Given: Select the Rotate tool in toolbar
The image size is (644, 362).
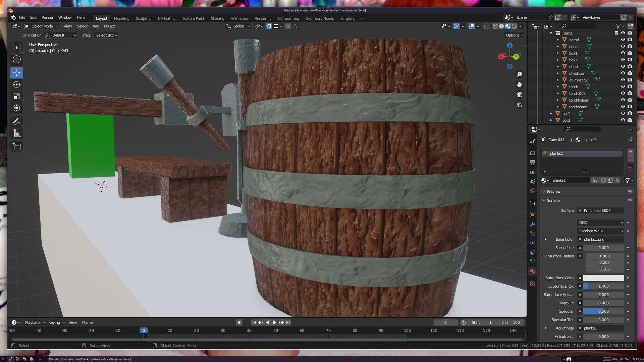Looking at the screenshot, I should click(17, 84).
